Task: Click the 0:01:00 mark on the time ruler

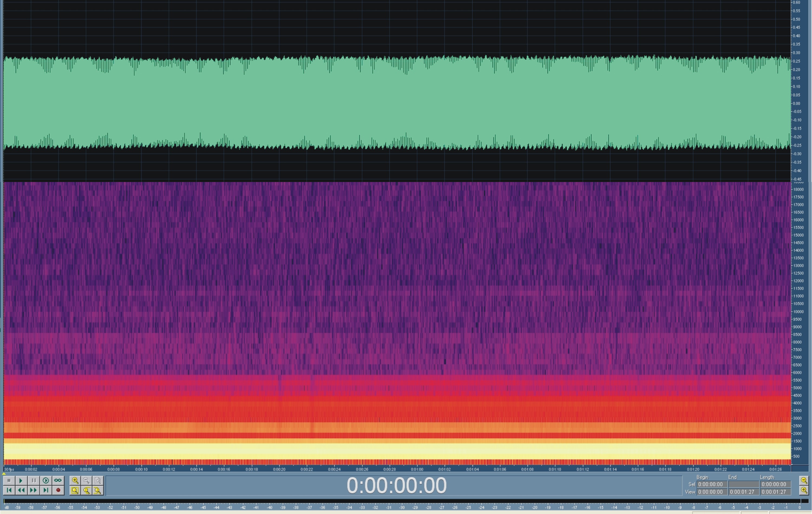Action: pyautogui.click(x=417, y=469)
